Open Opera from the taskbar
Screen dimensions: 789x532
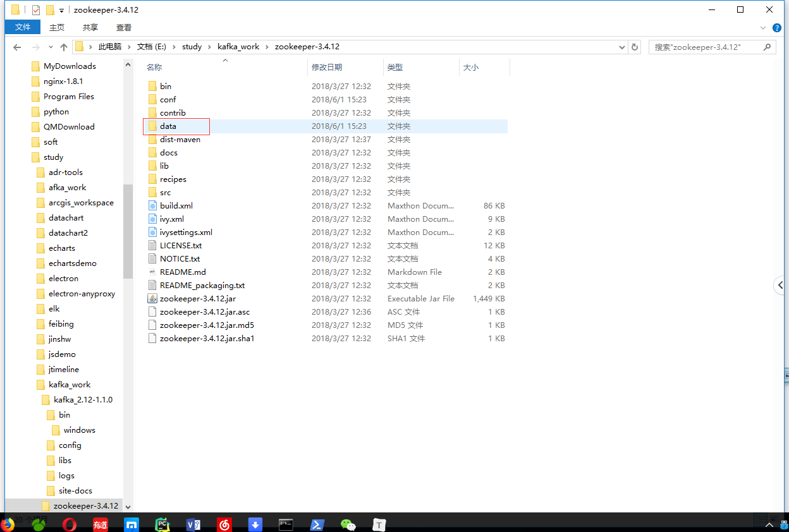(70, 524)
